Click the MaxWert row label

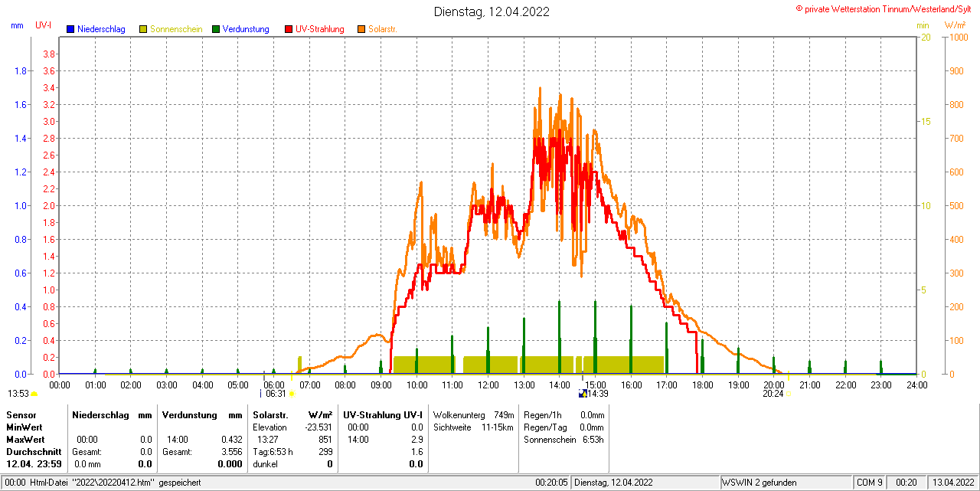click(x=26, y=440)
